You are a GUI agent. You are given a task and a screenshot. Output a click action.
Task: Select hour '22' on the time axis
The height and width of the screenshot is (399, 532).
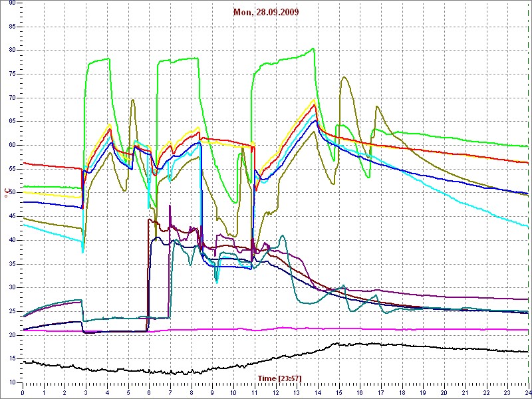(486, 392)
